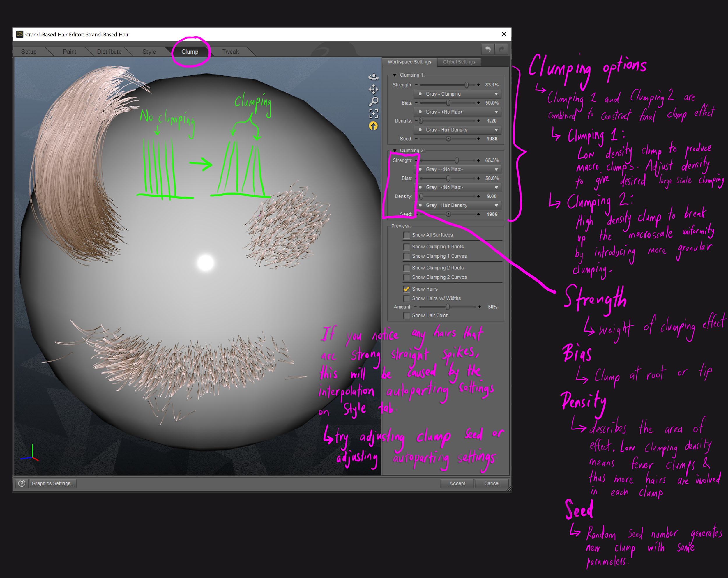Click the yellow reset view arrow icon
The image size is (728, 578).
pos(373,126)
